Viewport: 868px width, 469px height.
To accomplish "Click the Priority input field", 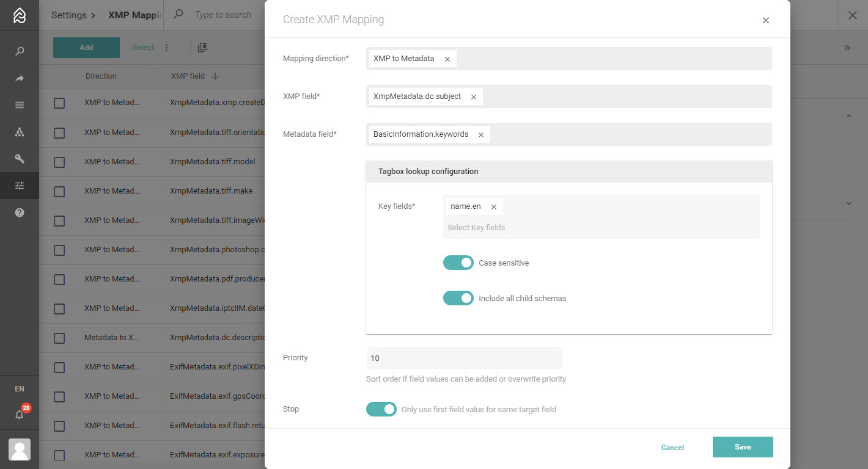I will click(463, 358).
